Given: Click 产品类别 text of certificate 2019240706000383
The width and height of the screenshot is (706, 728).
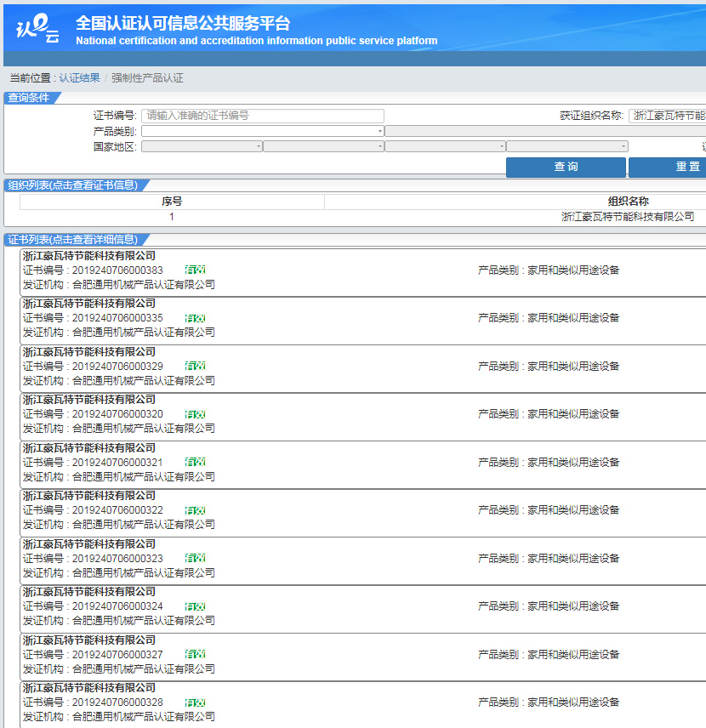Looking at the screenshot, I should (x=549, y=270).
